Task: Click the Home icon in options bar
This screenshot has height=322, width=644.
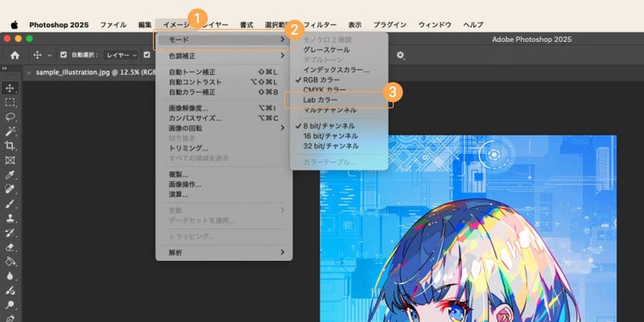Action: (x=15, y=55)
